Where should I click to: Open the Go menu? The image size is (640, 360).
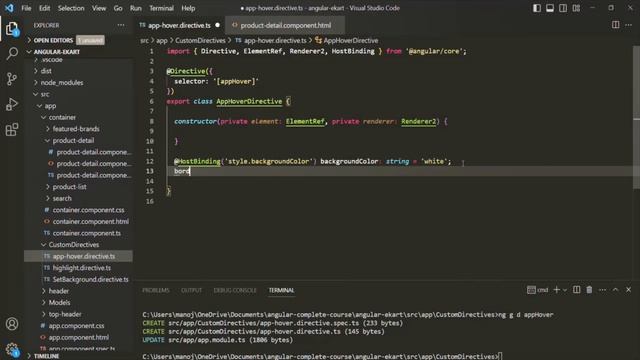tap(118, 8)
